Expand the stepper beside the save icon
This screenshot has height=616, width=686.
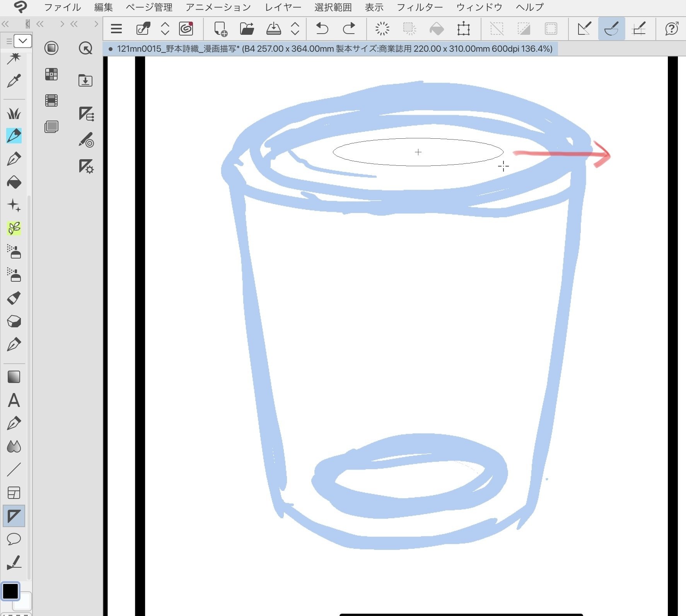click(295, 29)
